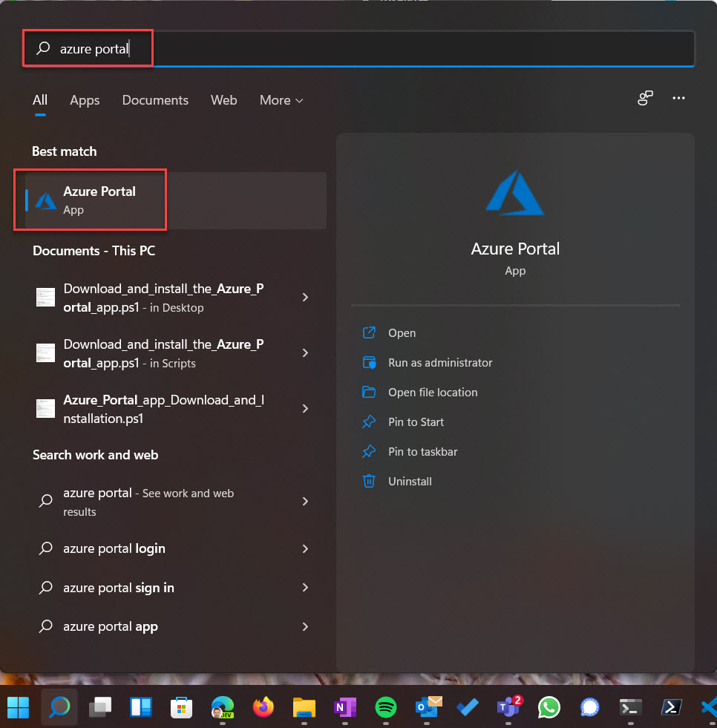Click the search feedback people icon
This screenshot has width=717, height=728.
tap(645, 99)
